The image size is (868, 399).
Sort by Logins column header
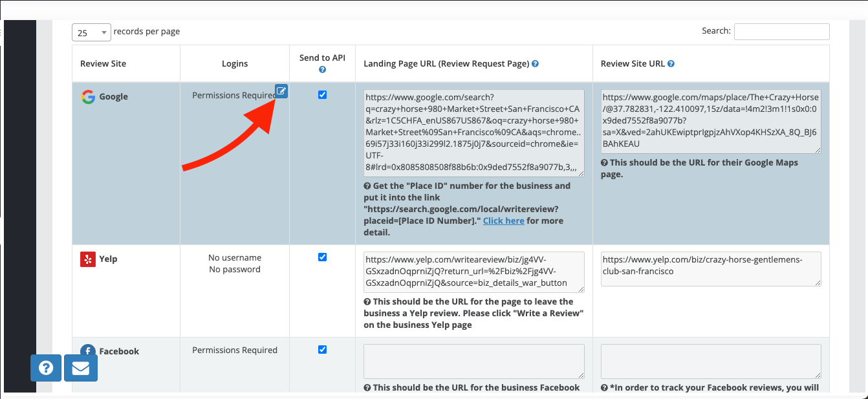pos(234,64)
